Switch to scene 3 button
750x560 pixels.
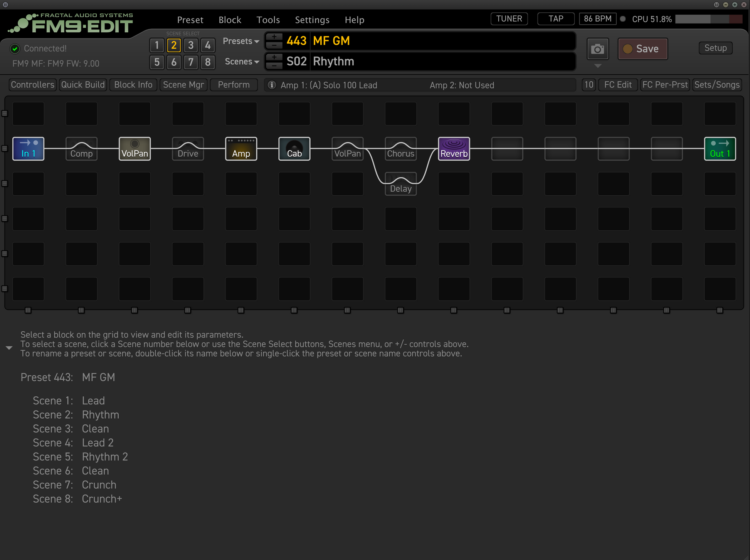coord(191,45)
